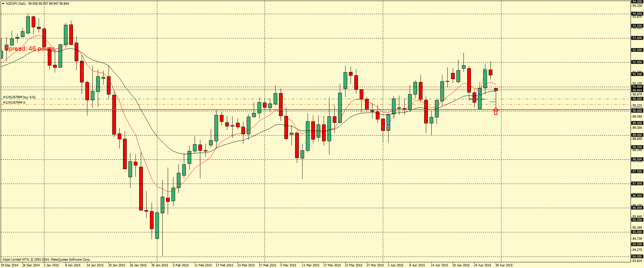The height and width of the screenshot is (268, 644).
Task: Click the "2 Jan 2015" date label
Action: (51, 265)
